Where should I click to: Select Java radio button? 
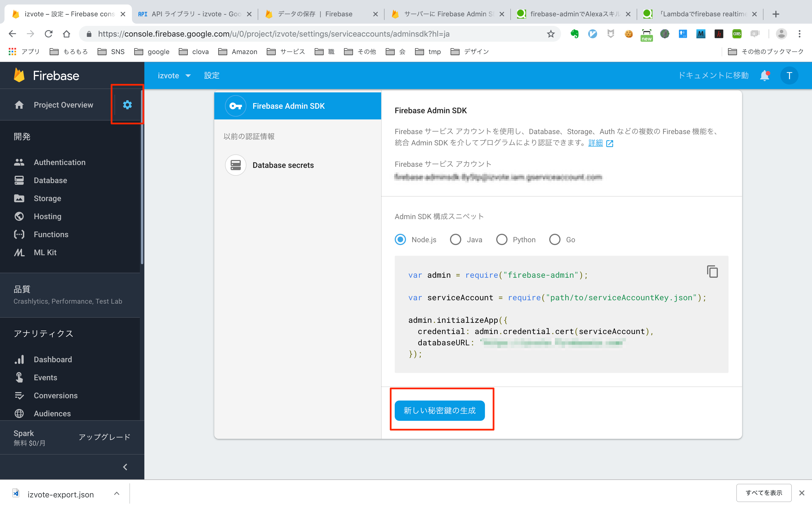(x=455, y=239)
